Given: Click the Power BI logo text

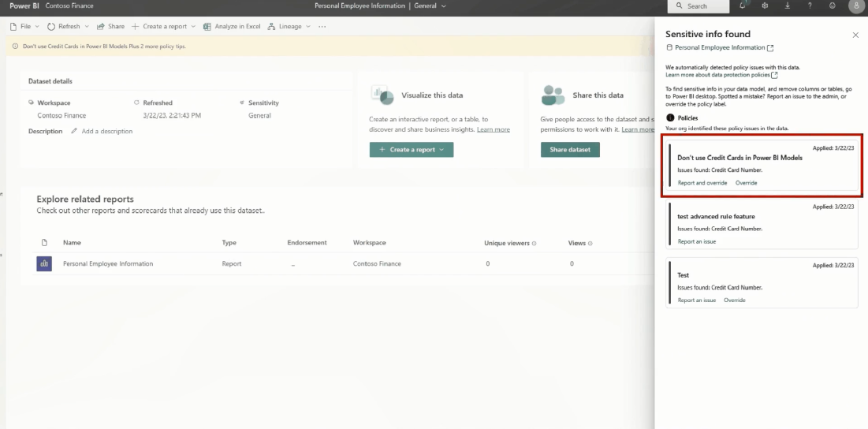Looking at the screenshot, I should (23, 6).
